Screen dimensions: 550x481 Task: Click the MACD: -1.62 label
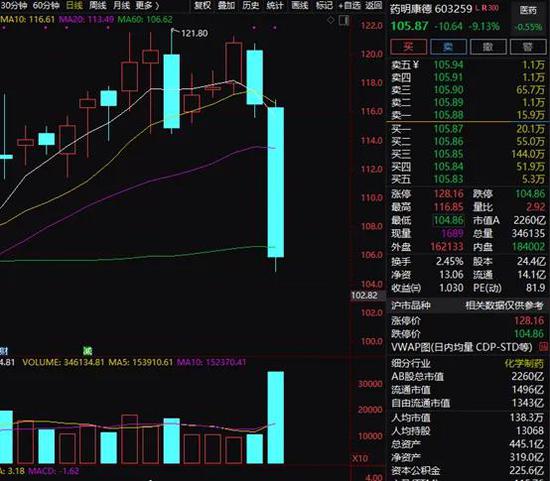tap(54, 471)
